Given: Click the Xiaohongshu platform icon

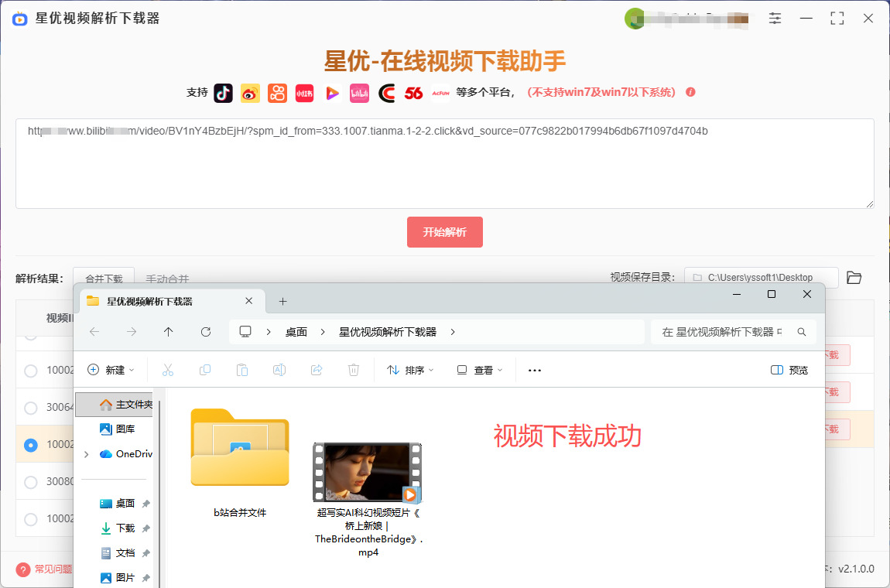Looking at the screenshot, I should click(x=305, y=93).
